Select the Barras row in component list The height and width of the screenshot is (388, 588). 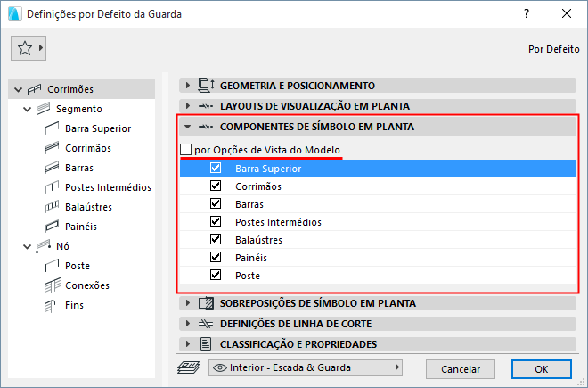pyautogui.click(x=249, y=204)
